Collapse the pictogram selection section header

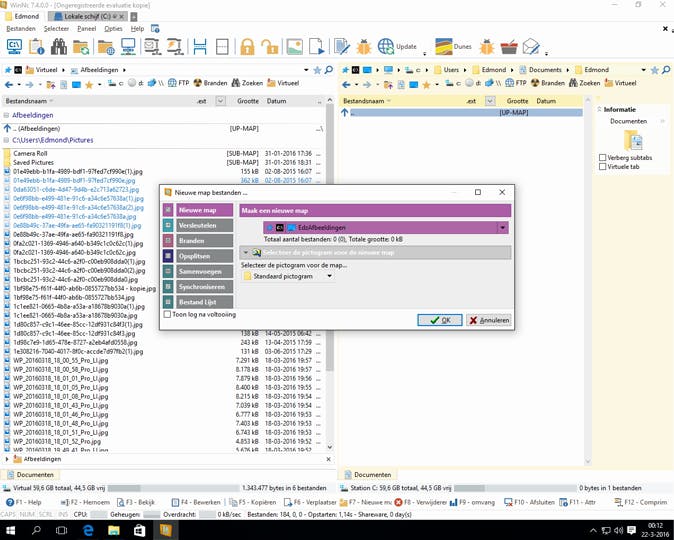(245, 252)
